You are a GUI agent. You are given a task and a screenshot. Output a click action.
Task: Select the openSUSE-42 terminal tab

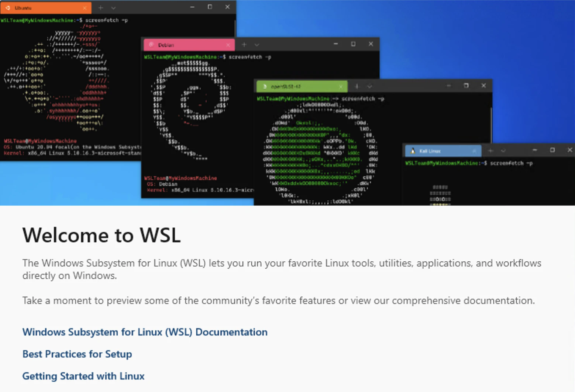(x=302, y=87)
